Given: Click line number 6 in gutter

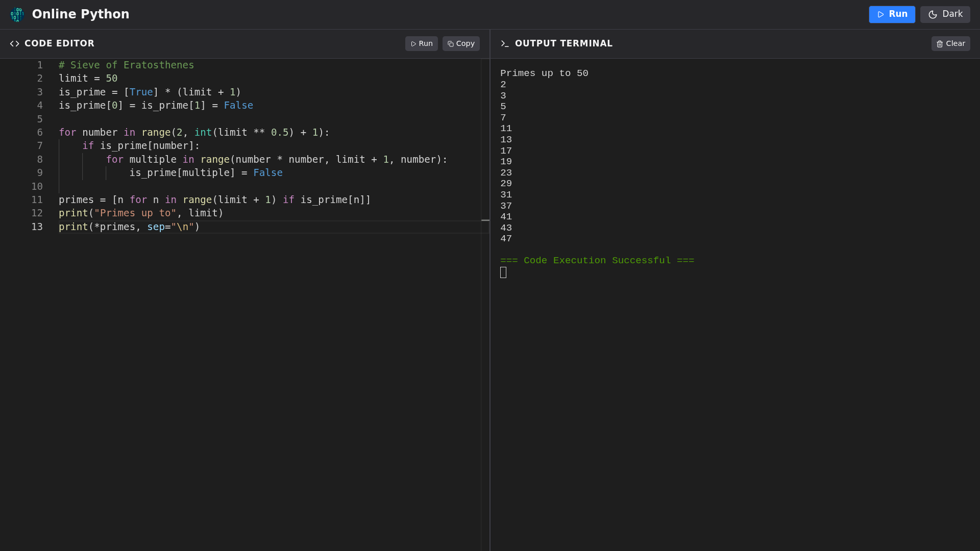Looking at the screenshot, I should click(x=40, y=133).
